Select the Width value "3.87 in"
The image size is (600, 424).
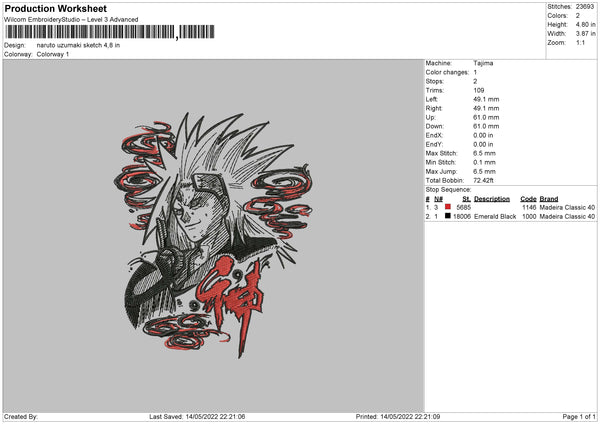[x=585, y=34]
